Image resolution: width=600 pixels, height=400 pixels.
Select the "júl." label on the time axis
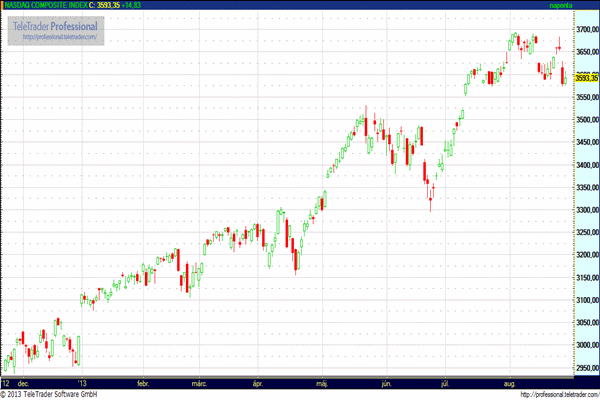click(443, 382)
